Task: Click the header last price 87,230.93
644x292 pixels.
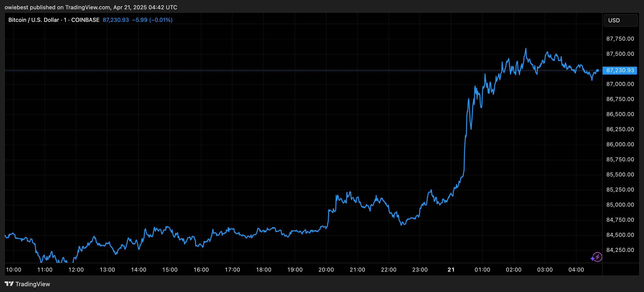Action: 116,20
